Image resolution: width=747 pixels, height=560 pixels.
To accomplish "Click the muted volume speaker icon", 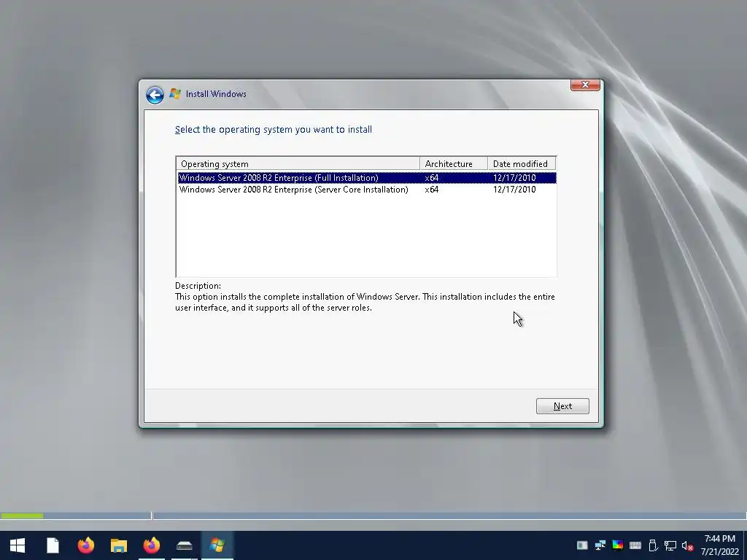I will tap(687, 546).
